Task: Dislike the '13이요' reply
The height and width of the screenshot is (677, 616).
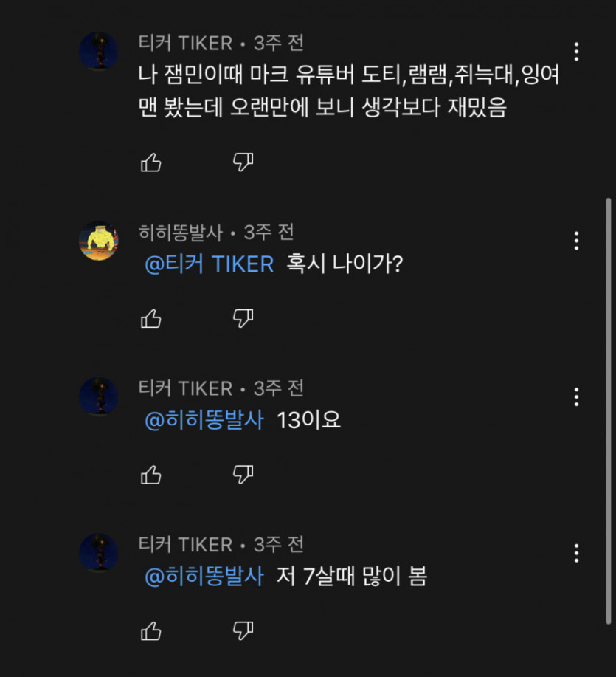Action: click(x=243, y=474)
